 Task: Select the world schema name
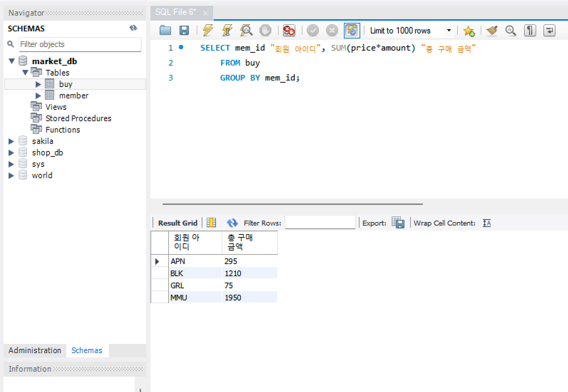coord(42,175)
